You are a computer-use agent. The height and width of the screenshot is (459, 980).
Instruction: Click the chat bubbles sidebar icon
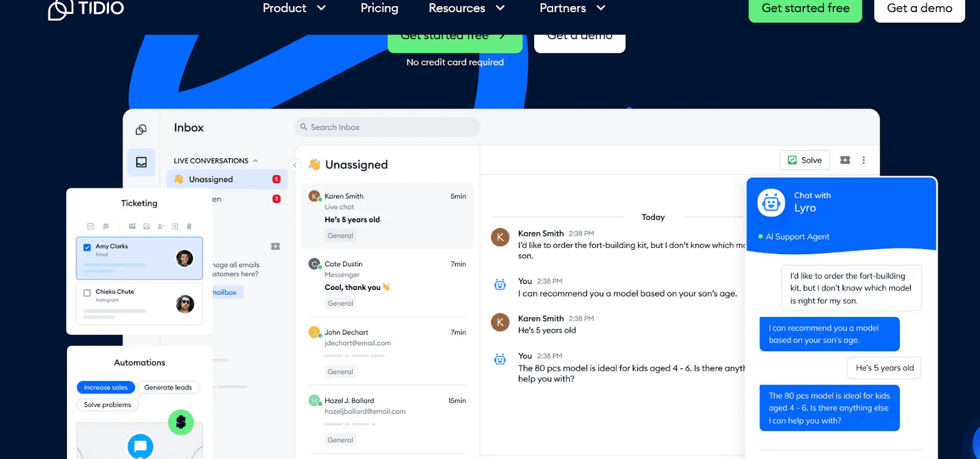click(x=141, y=129)
